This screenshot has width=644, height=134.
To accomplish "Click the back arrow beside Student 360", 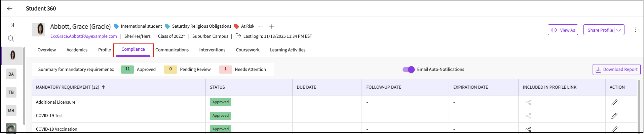I will tap(10, 9).
